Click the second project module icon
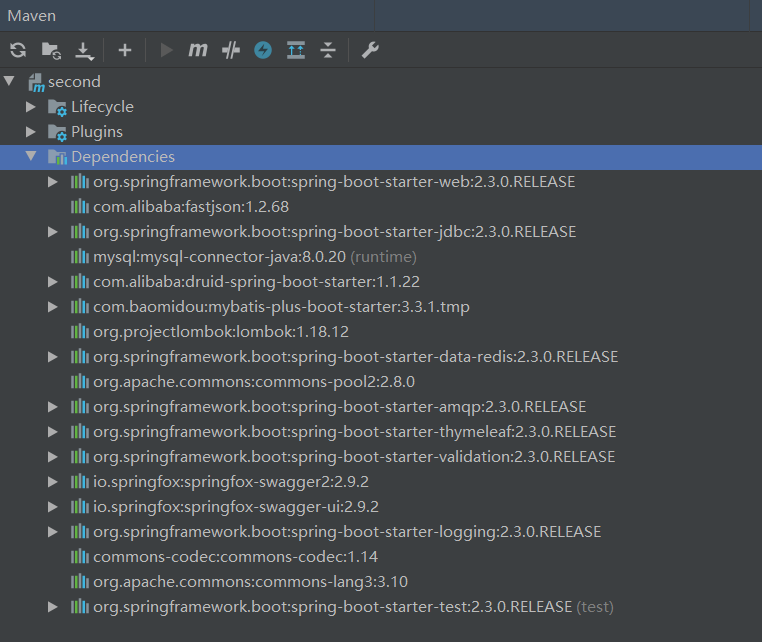The image size is (762, 642). (x=36, y=83)
